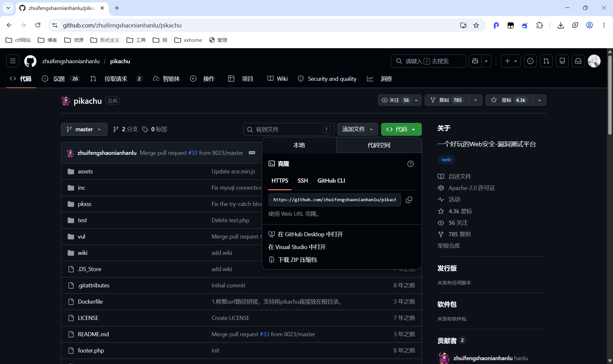Close the pikachu GitHub browser tab
Screen dimensions: 613x364
pyautogui.click(x=102, y=8)
